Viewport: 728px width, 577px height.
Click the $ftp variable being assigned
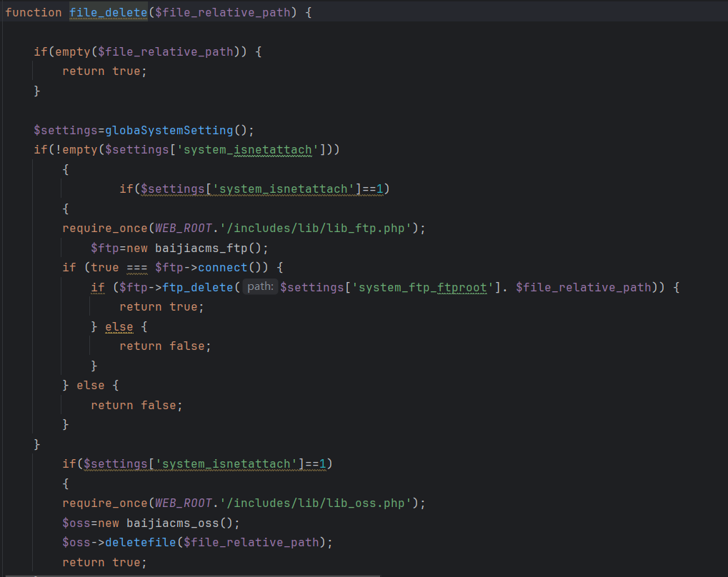(x=104, y=248)
